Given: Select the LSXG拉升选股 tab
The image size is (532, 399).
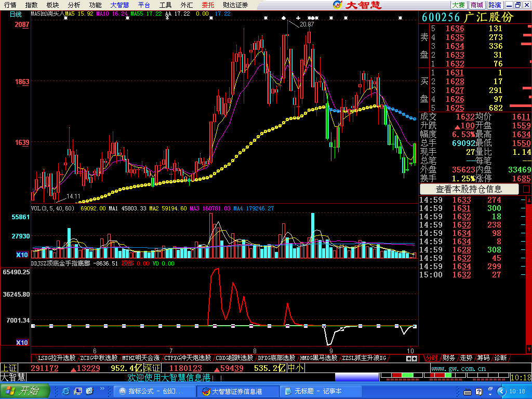Looking at the screenshot, I should [56, 358].
